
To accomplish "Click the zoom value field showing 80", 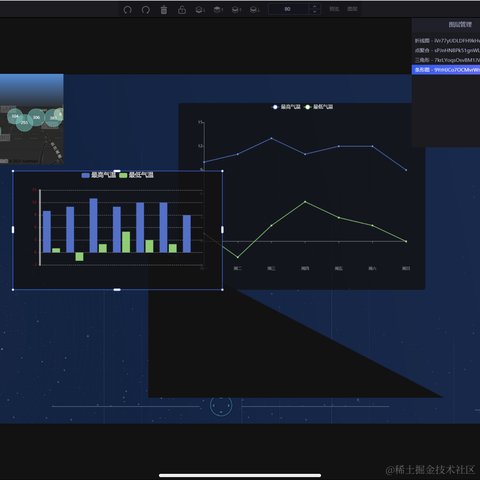I will pyautogui.click(x=288, y=9).
